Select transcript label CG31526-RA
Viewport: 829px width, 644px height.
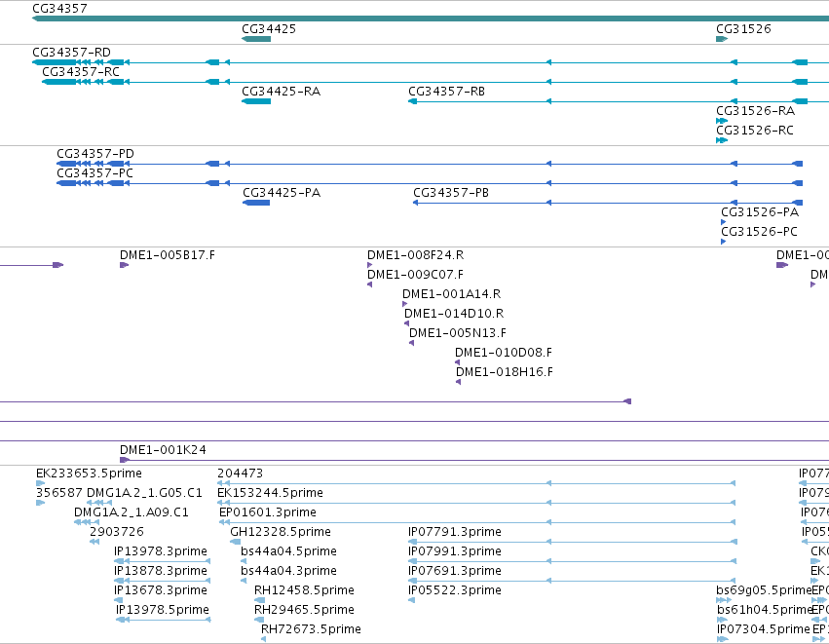(755, 111)
